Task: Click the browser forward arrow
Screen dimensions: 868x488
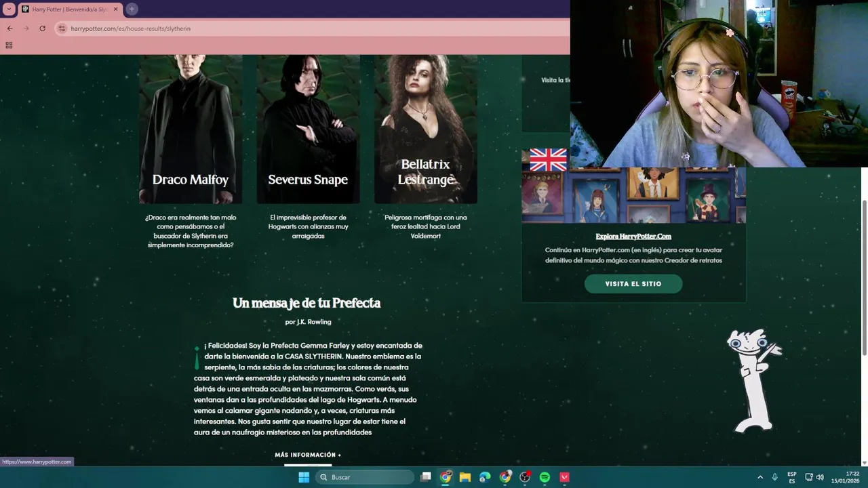Action: coord(26,28)
